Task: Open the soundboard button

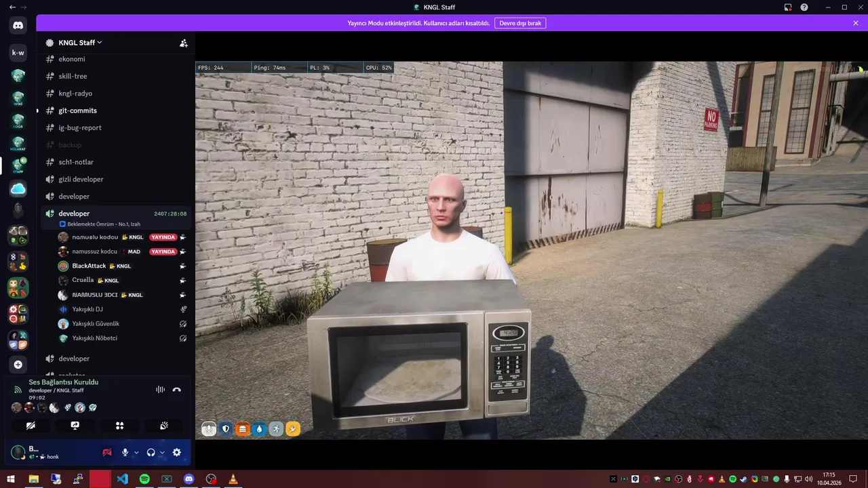Action: click(164, 426)
